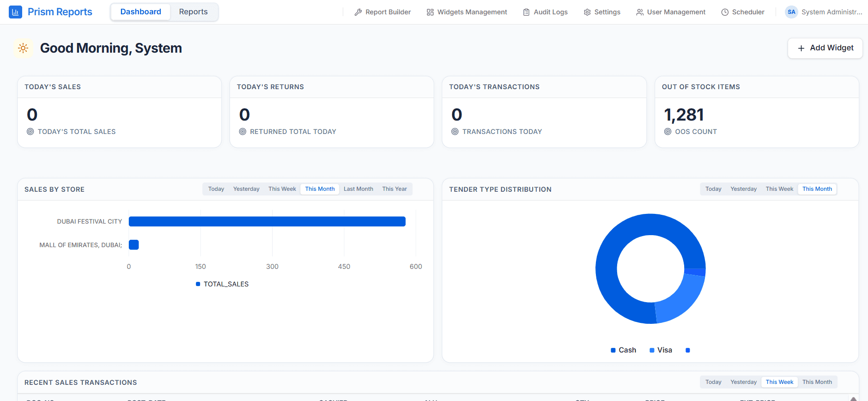The image size is (868, 401).
Task: Click the Today's Returns value 0
Action: pyautogui.click(x=244, y=115)
